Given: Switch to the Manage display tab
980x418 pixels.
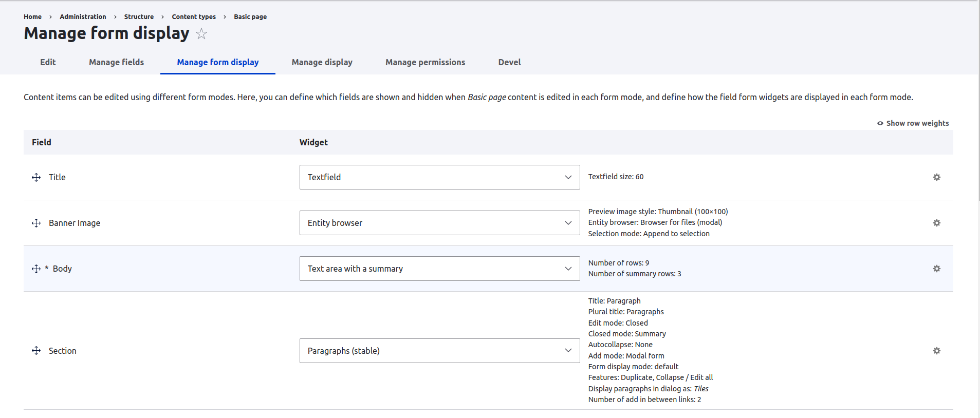Looking at the screenshot, I should [x=322, y=62].
